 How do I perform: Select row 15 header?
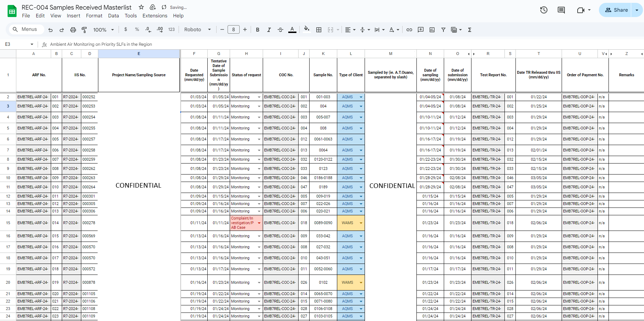pos(8,223)
